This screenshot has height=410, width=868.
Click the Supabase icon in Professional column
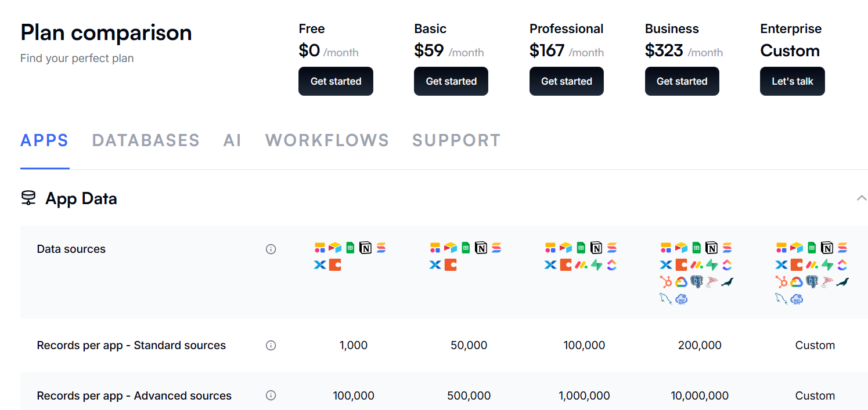tap(596, 265)
